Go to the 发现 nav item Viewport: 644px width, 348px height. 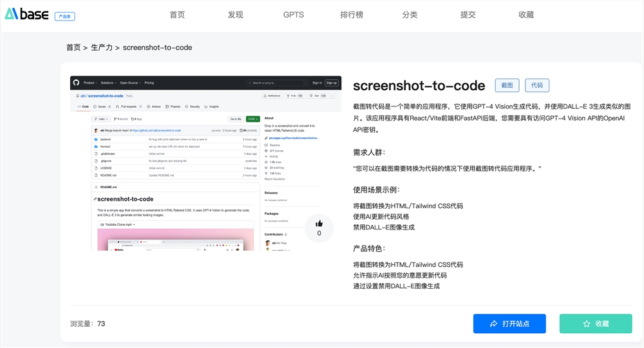click(x=235, y=15)
